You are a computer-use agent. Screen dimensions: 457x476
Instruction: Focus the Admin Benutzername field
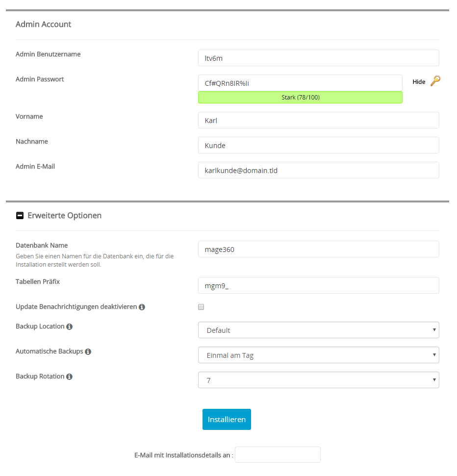tap(319, 58)
